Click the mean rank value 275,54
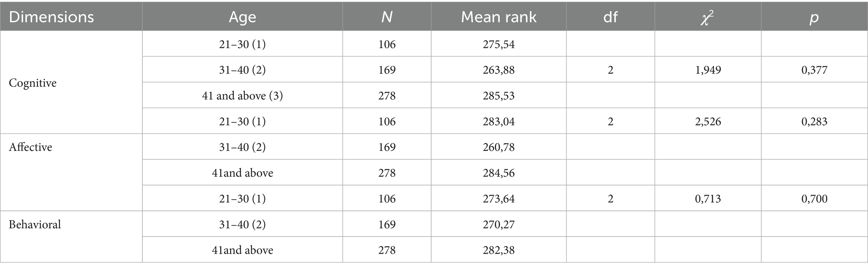The image size is (868, 270). (x=498, y=44)
